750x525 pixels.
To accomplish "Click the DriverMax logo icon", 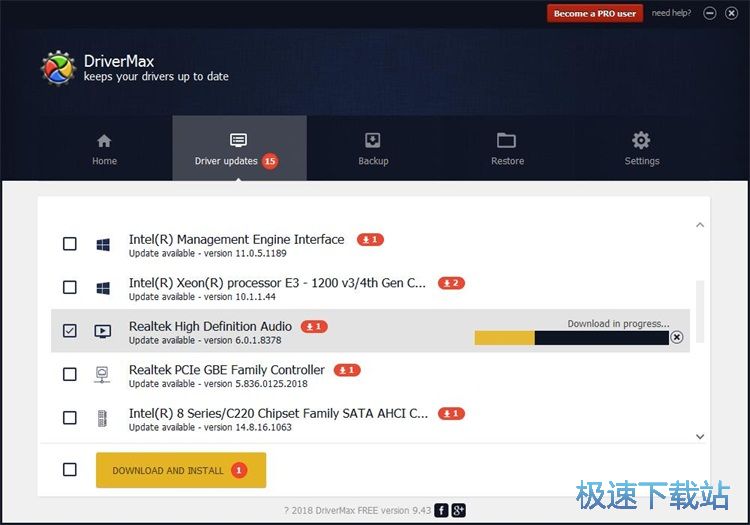I will click(58, 68).
